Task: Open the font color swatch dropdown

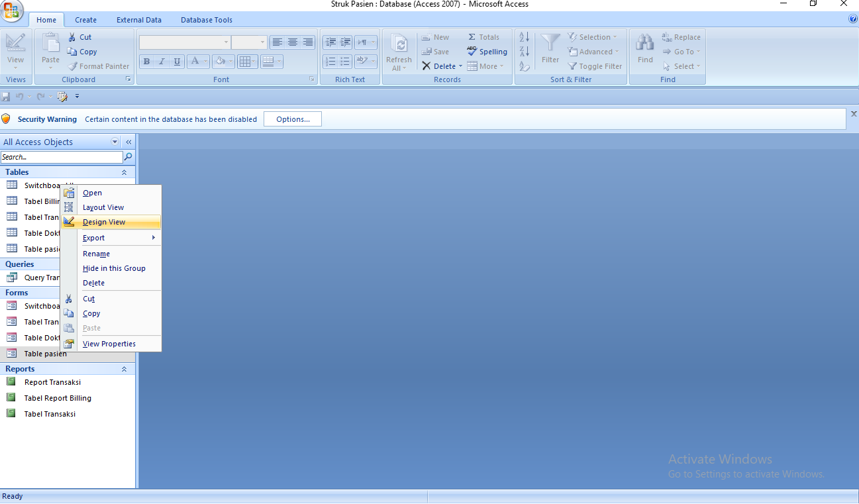Action: [x=204, y=61]
